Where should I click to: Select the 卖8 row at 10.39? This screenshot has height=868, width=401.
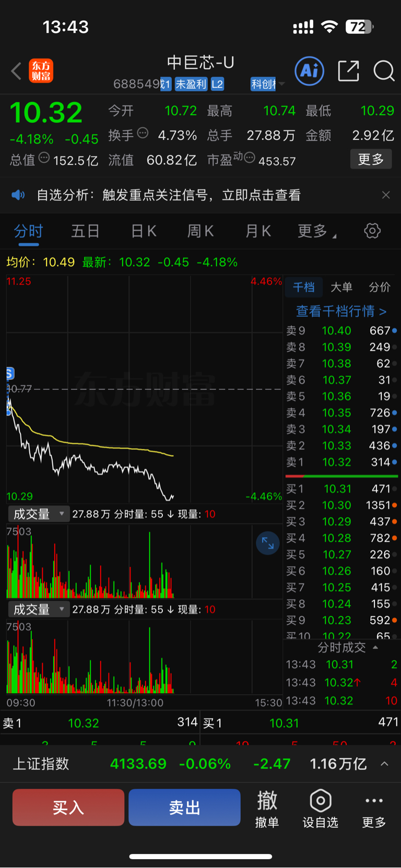[x=341, y=347]
